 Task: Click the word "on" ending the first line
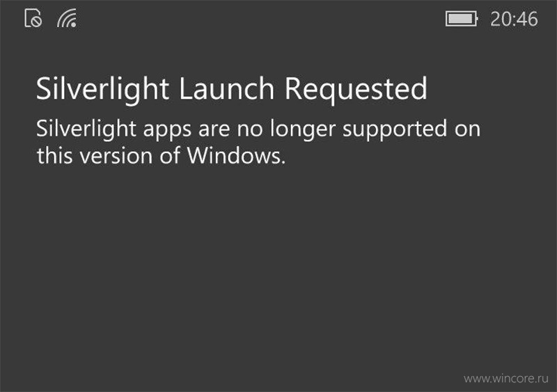[x=467, y=130]
